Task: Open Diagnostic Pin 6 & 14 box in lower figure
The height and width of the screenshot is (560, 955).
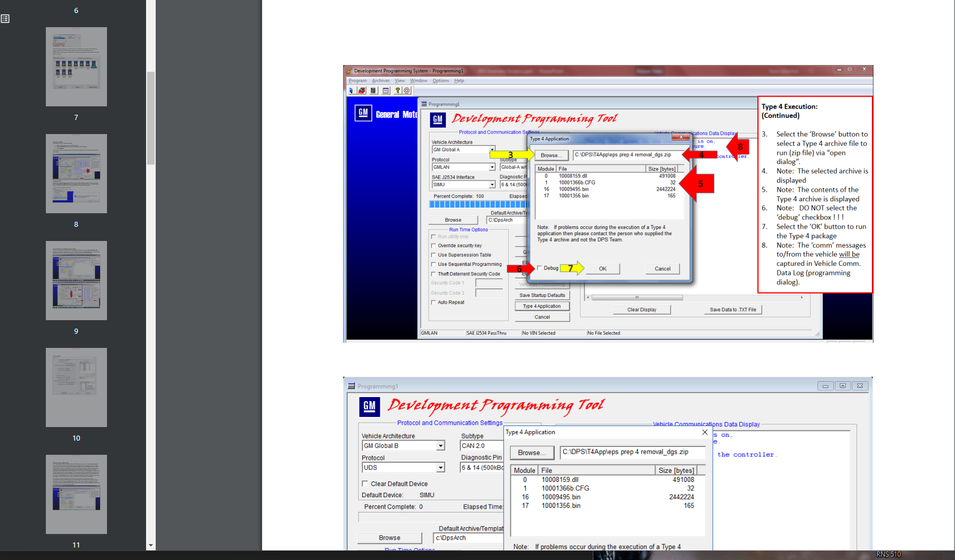Action: (482, 468)
